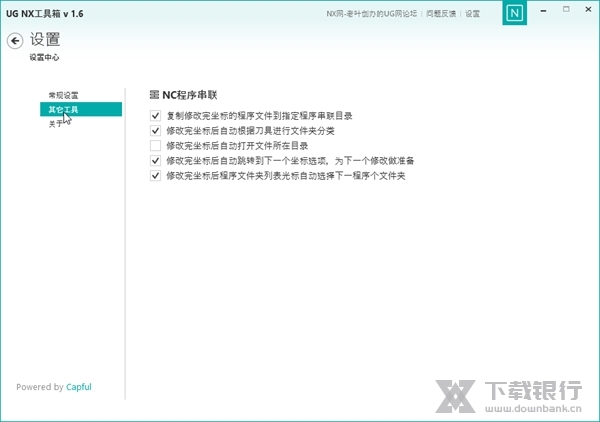Maximize the UG NX toolbox window

[566, 9]
